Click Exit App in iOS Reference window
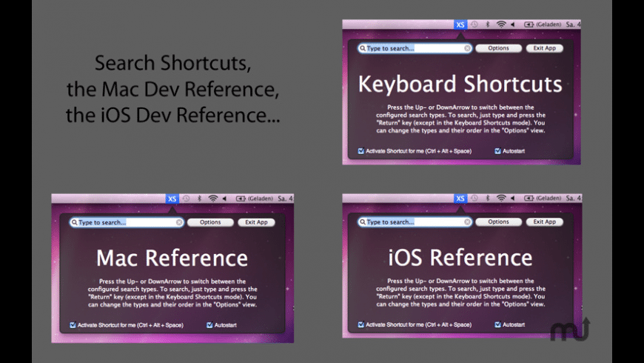The width and height of the screenshot is (644, 363). (x=545, y=222)
